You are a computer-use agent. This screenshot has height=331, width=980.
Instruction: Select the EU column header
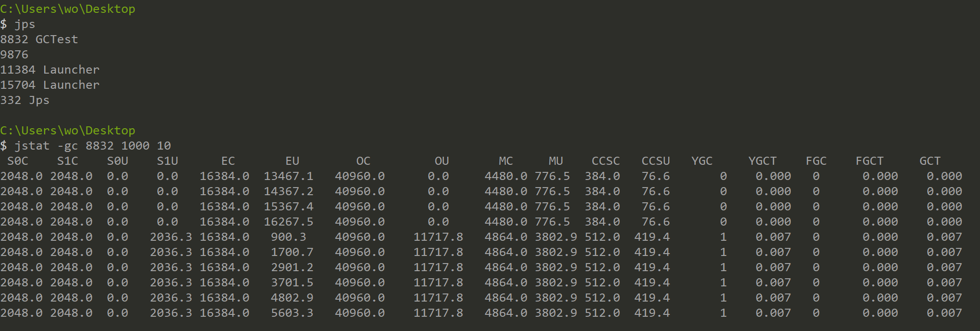292,161
